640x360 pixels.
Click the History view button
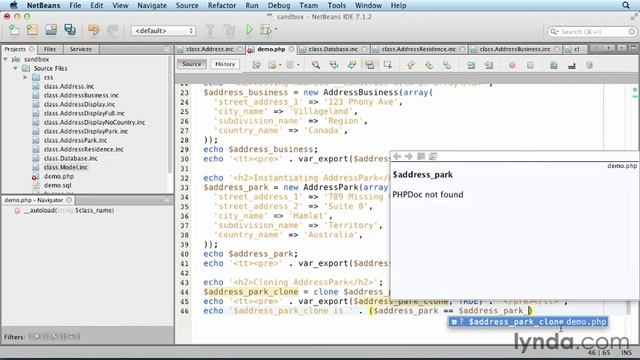pos(225,64)
